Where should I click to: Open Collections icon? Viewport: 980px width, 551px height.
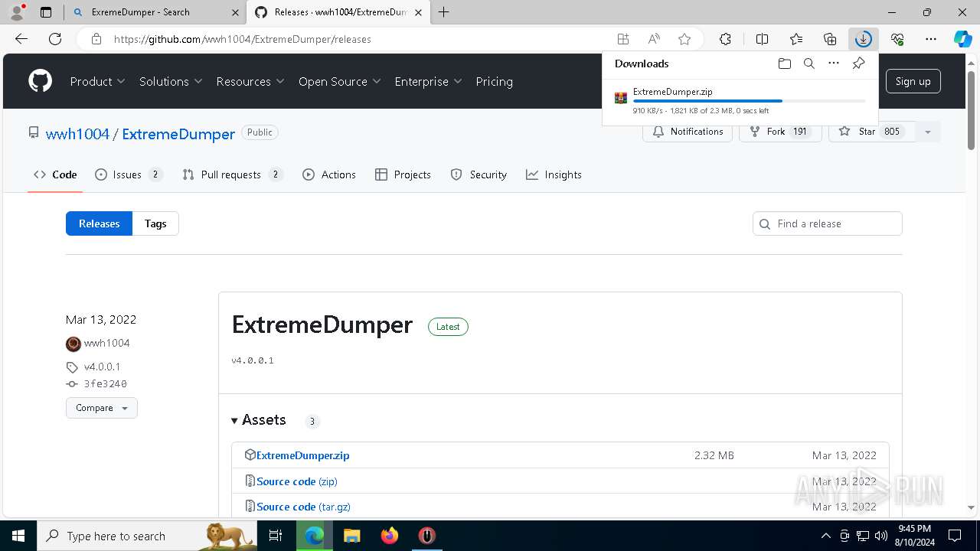coord(830,39)
